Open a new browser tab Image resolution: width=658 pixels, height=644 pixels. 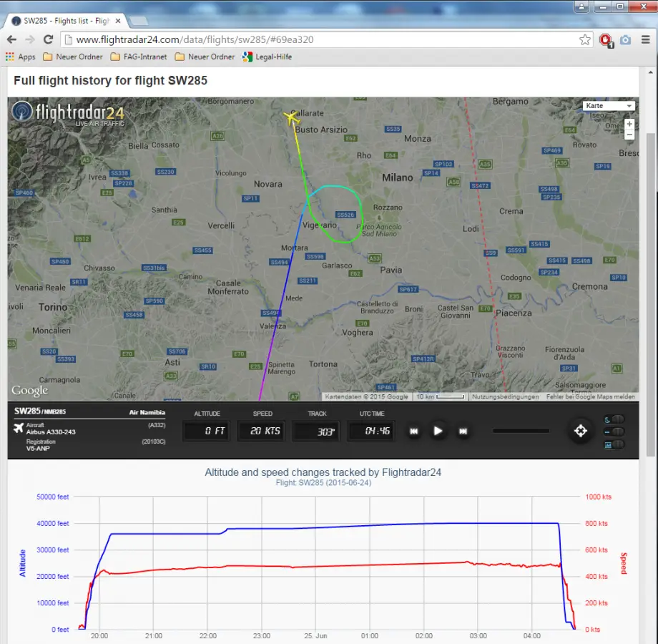click(x=139, y=21)
